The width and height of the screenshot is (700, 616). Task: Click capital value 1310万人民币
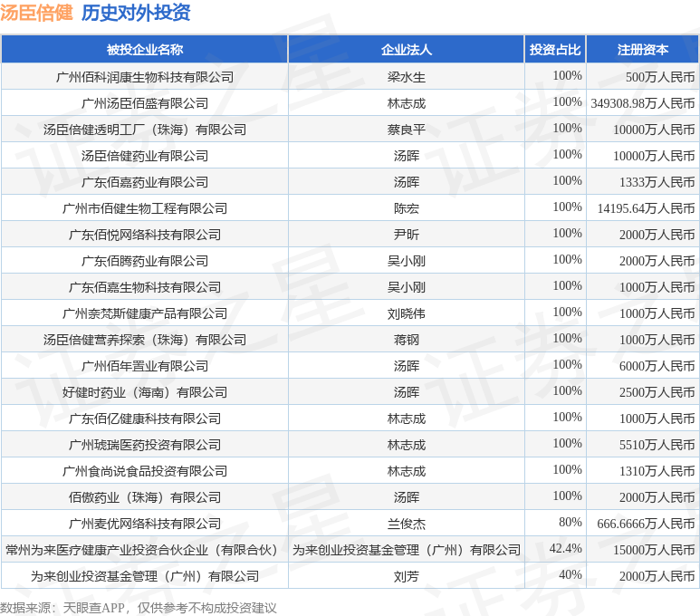pos(657,471)
